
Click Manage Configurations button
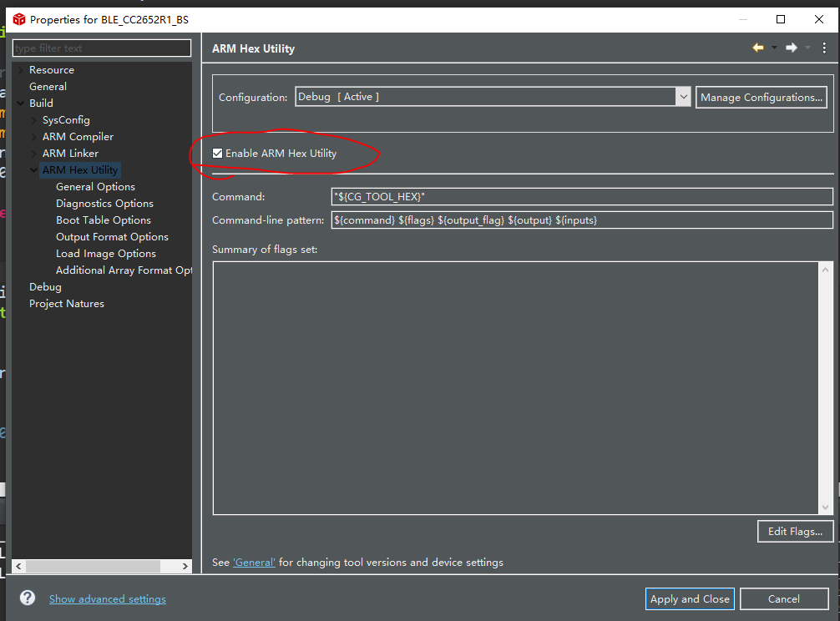click(762, 98)
